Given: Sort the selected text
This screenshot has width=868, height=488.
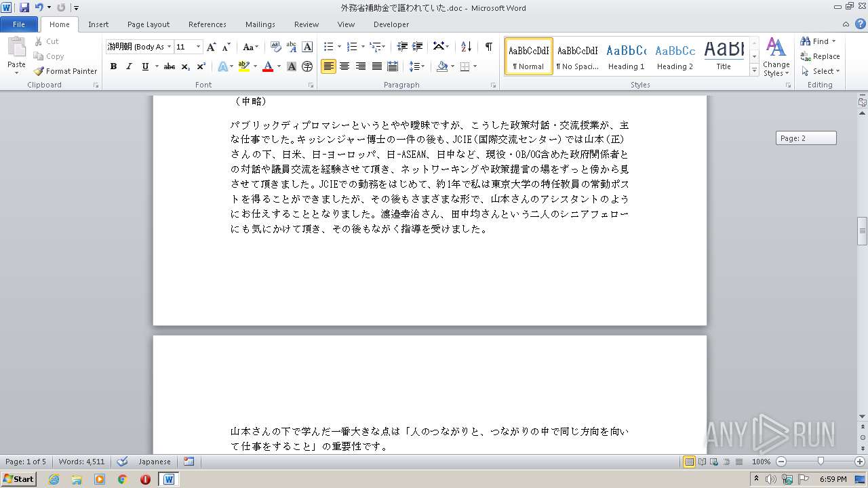Looking at the screenshot, I should [x=466, y=47].
